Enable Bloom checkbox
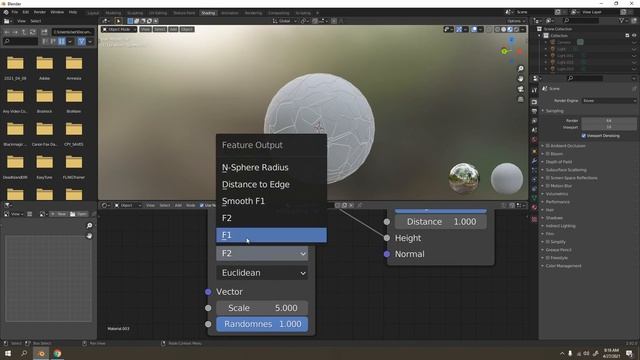The width and height of the screenshot is (640, 360). click(x=547, y=154)
